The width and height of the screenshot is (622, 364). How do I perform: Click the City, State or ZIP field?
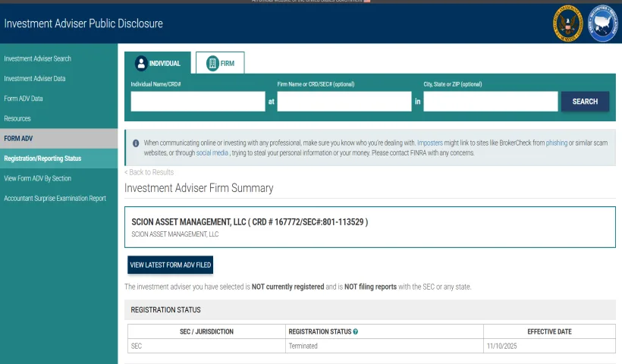pyautogui.click(x=491, y=102)
